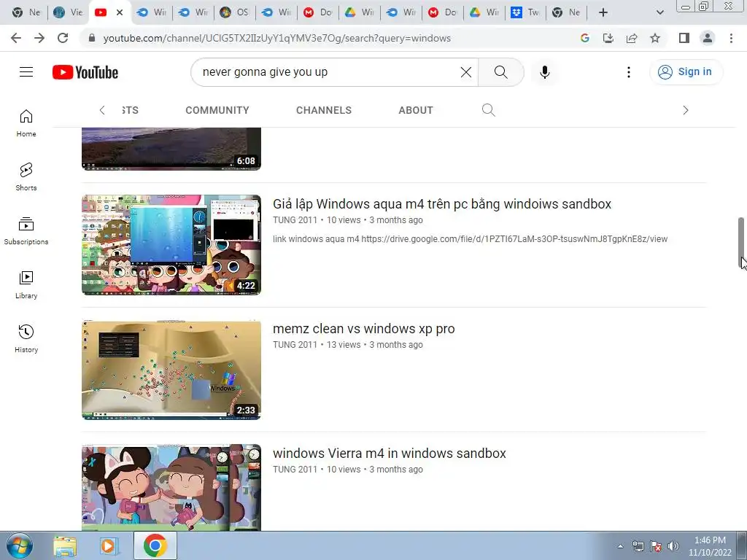Switch to the COMMUNITY tab

click(x=217, y=110)
